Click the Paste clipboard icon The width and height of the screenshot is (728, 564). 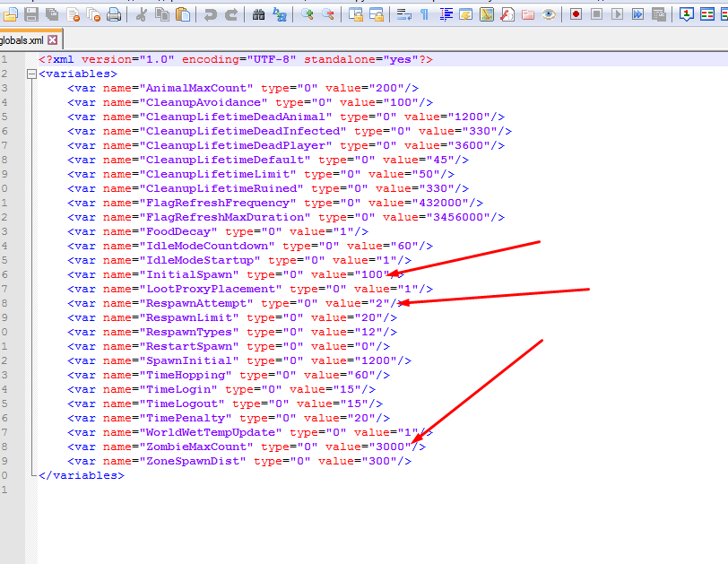(x=184, y=15)
